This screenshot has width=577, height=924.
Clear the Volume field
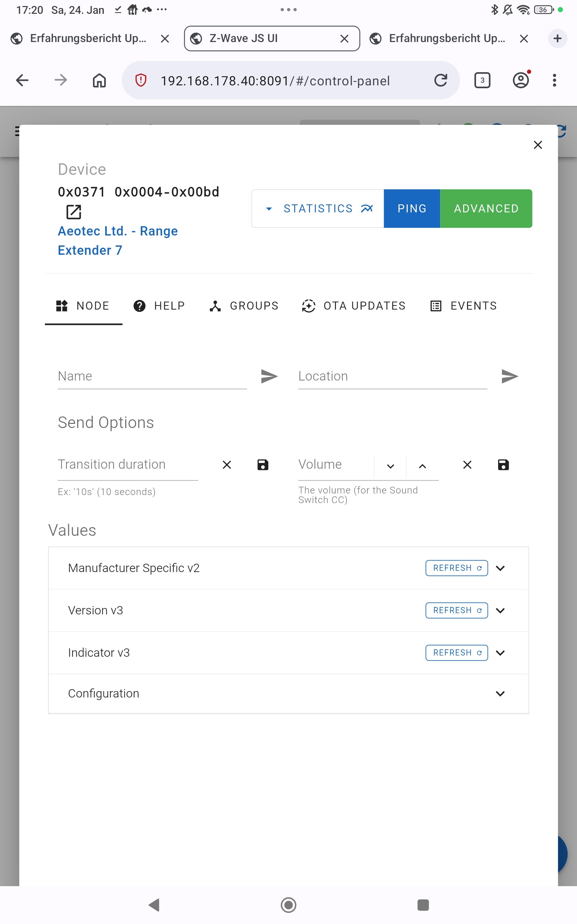pos(467,465)
